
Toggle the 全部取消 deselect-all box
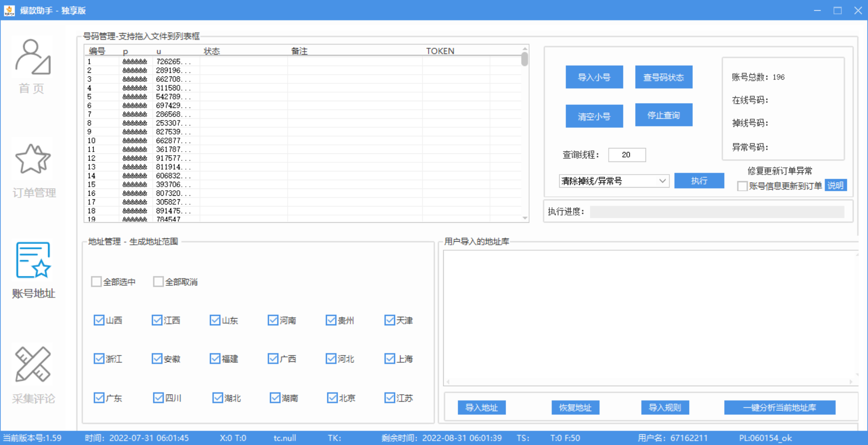tap(158, 281)
